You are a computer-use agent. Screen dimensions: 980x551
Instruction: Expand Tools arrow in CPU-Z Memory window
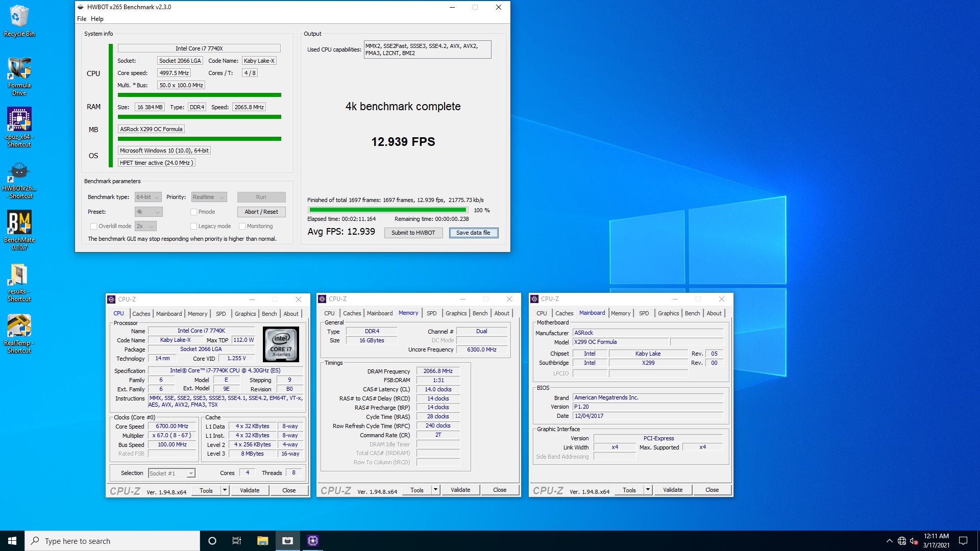click(x=435, y=490)
